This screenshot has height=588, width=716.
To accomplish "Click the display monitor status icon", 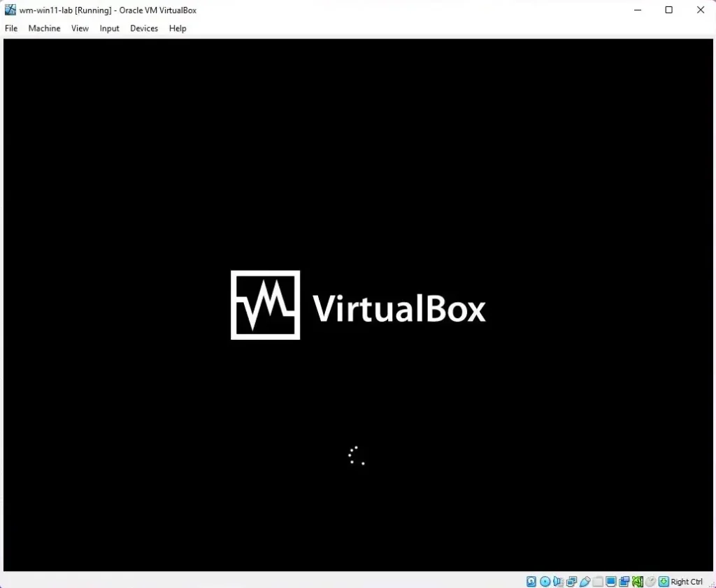I will [x=611, y=582].
